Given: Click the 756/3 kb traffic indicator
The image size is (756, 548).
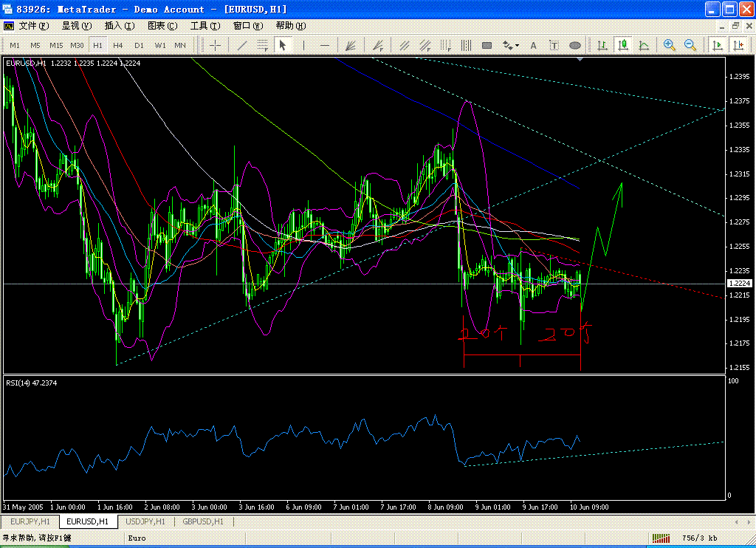Looking at the screenshot, I should (700, 538).
